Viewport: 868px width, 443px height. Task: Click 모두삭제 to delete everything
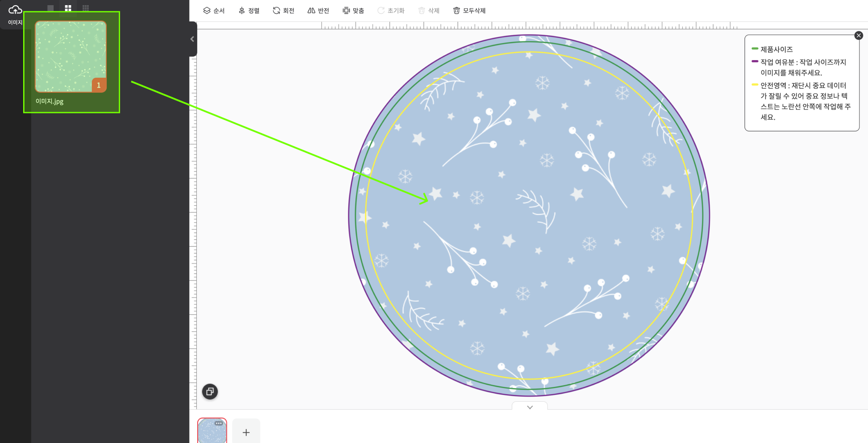coord(469,11)
